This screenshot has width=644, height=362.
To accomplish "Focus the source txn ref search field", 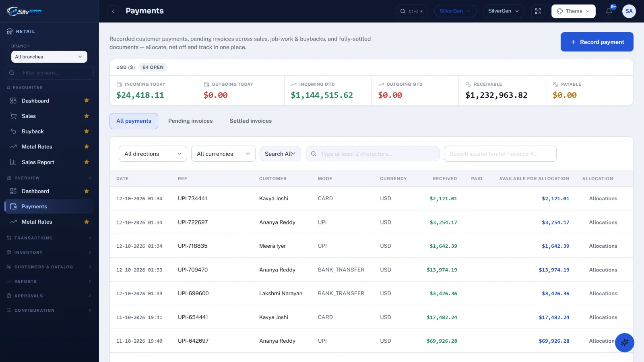I will tap(500, 154).
